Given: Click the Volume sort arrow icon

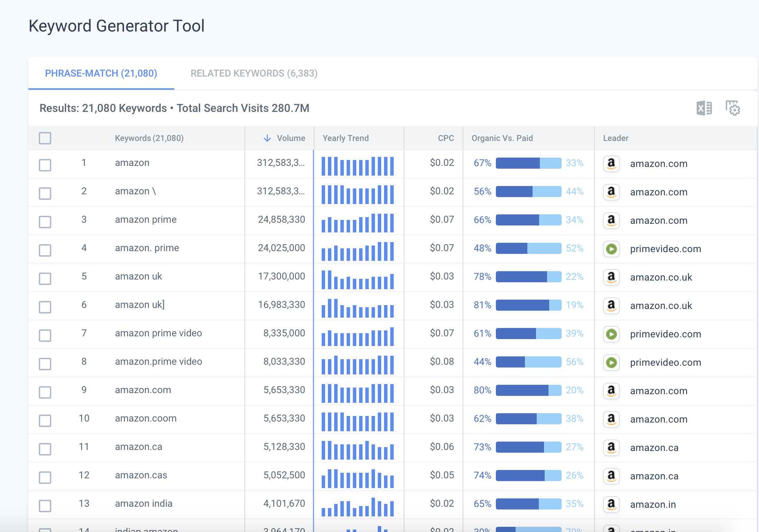Looking at the screenshot, I should (x=267, y=138).
